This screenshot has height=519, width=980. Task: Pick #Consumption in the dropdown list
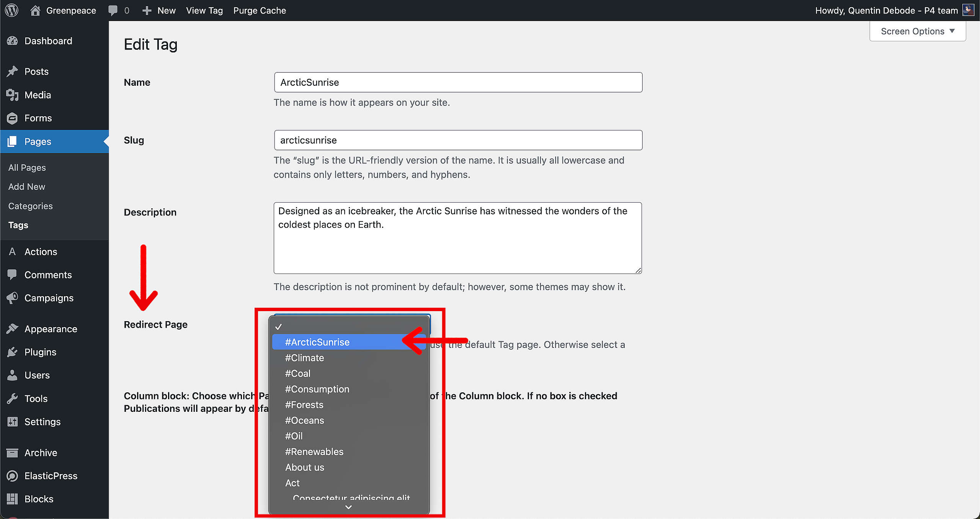click(349, 389)
